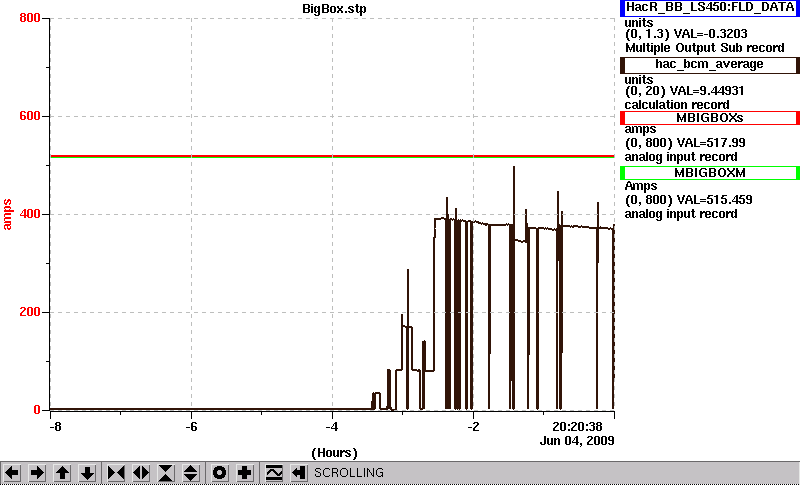Select the hac_bcm_average curve label
The height and width of the screenshot is (485, 800).
coord(710,64)
